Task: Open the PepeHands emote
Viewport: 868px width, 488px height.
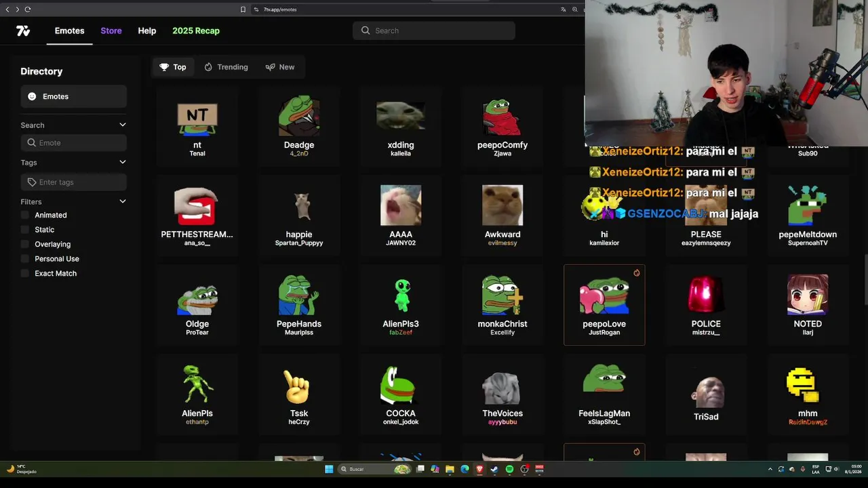Action: click(299, 305)
